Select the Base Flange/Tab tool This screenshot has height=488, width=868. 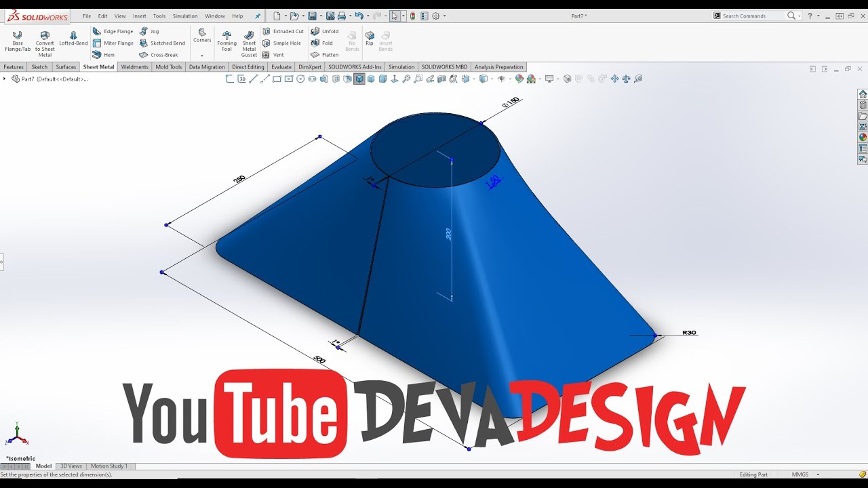tap(18, 41)
